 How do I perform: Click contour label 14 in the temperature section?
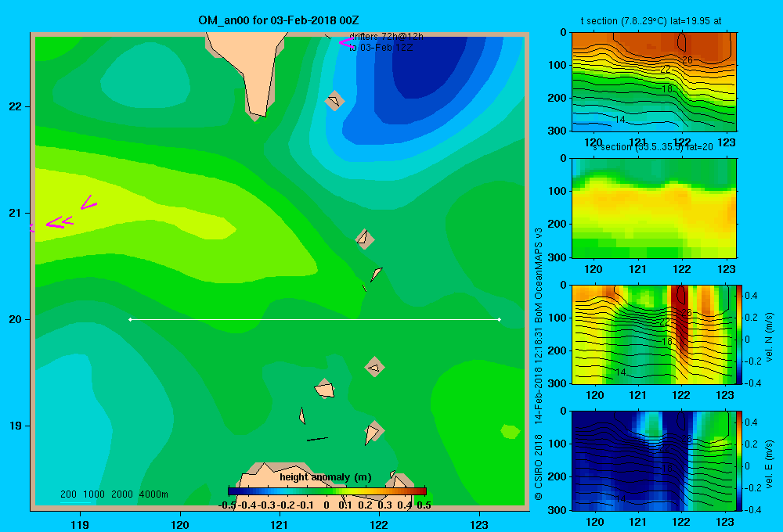coord(619,120)
